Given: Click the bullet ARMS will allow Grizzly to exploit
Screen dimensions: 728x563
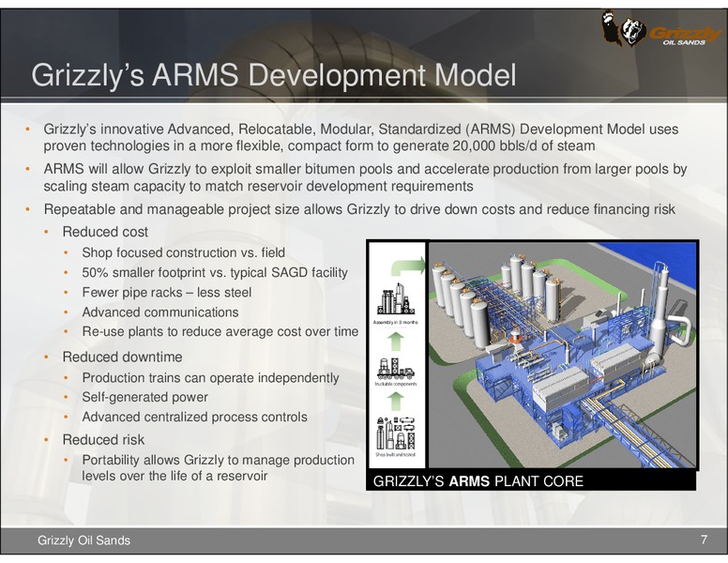Looking at the screenshot, I should [365, 177].
